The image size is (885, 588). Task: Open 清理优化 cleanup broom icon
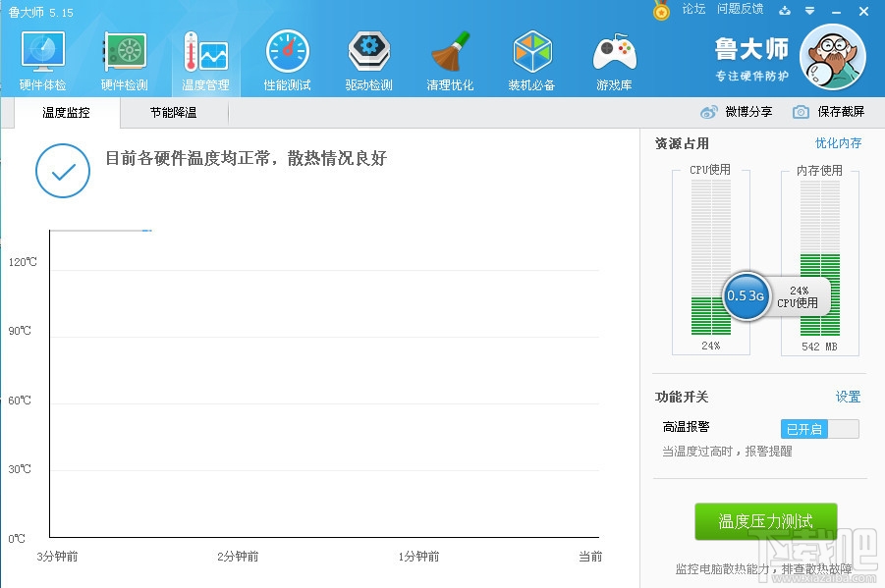(450, 61)
